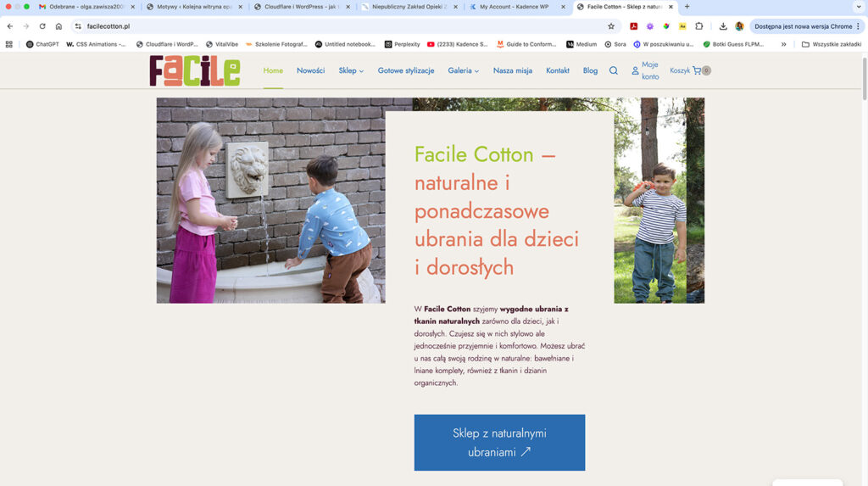Open a new browser tab
The image size is (868, 486).
click(687, 7)
